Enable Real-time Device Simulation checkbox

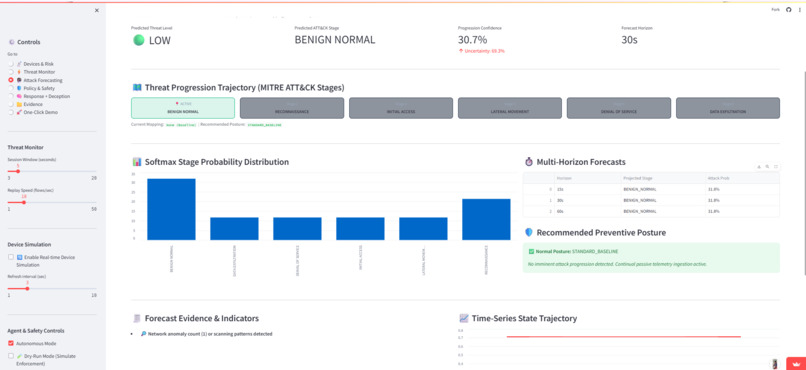11,257
